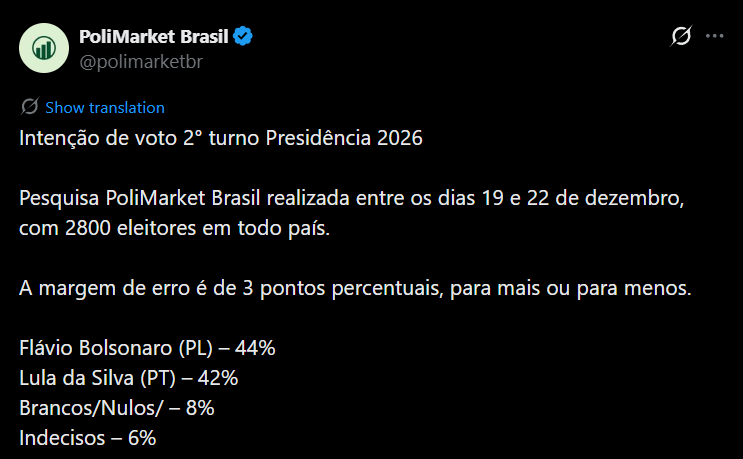Viewport: 743px width, 459px height.
Task: Open the PoliMarket Brasil display name link
Action: tap(154, 37)
